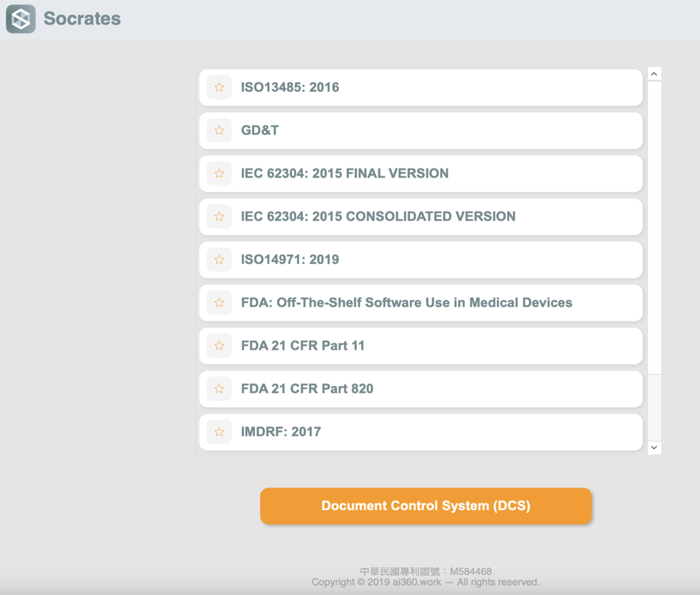Open the ISO13485: 2016 list item
Screen dimensions: 700x595
click(x=290, y=87)
